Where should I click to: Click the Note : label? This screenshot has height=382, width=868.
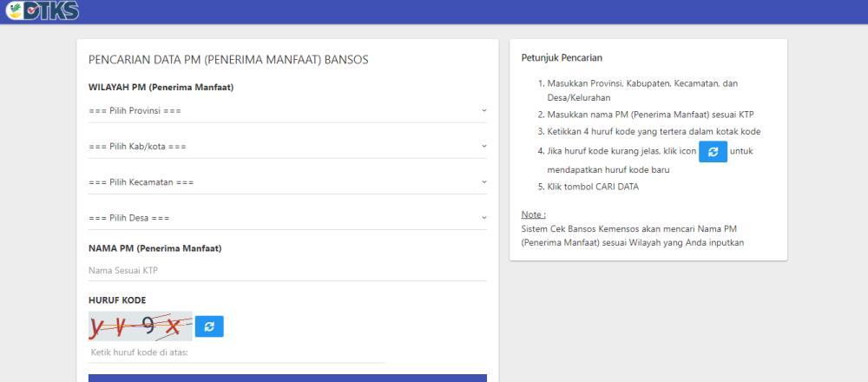click(534, 214)
